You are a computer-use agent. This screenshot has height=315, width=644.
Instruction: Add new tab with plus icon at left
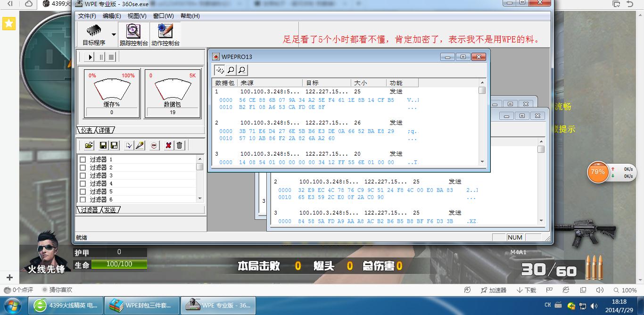click(9, 277)
